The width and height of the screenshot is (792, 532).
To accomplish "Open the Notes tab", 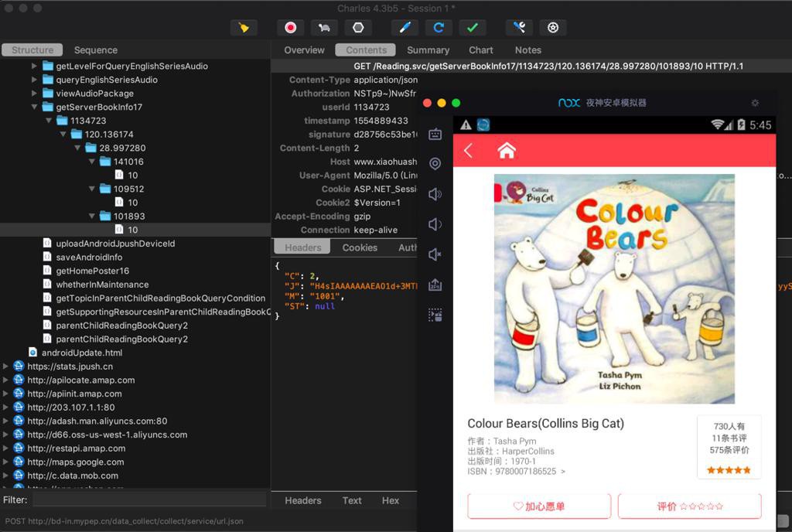I will click(x=527, y=50).
